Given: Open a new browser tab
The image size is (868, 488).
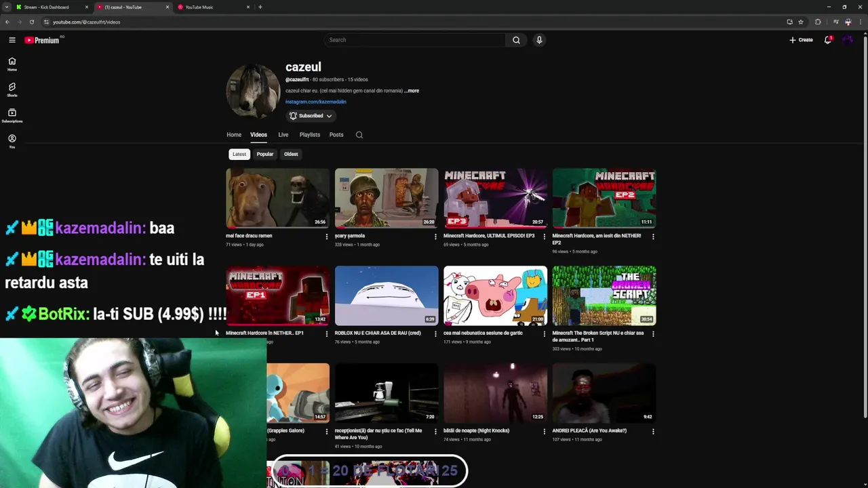Looking at the screenshot, I should point(260,7).
